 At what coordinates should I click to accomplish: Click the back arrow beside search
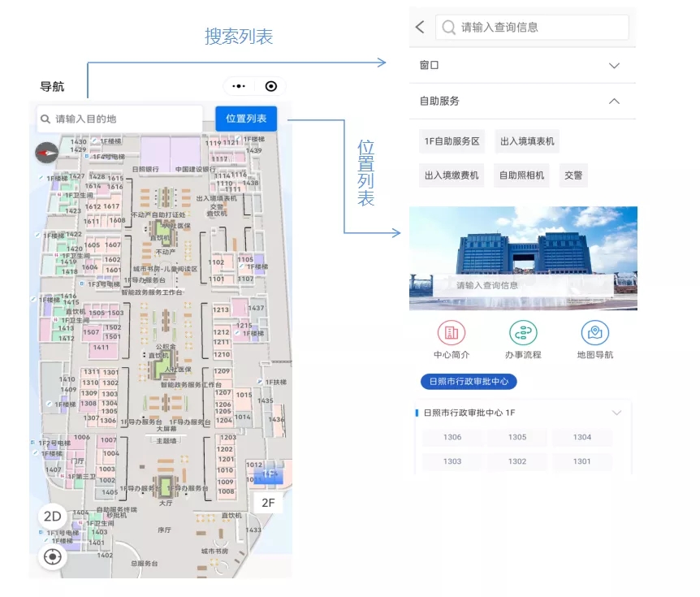pos(420,27)
